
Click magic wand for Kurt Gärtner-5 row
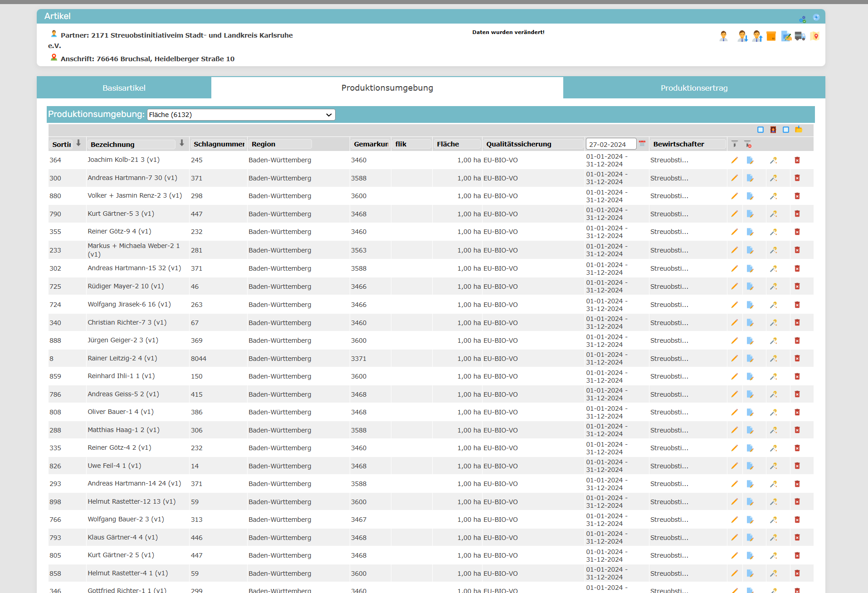[x=773, y=214]
